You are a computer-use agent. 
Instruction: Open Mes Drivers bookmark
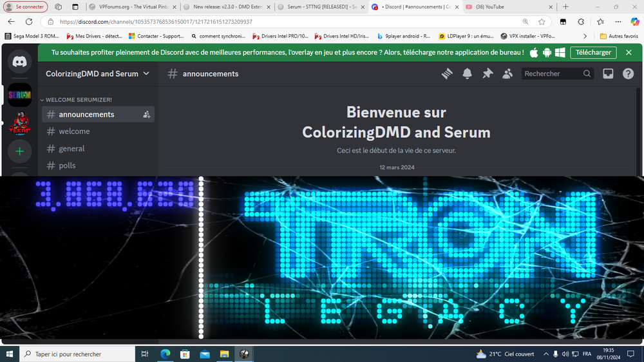pyautogui.click(x=95, y=36)
